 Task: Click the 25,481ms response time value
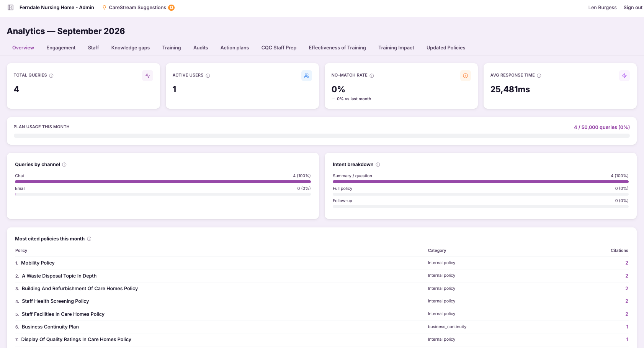click(x=510, y=90)
